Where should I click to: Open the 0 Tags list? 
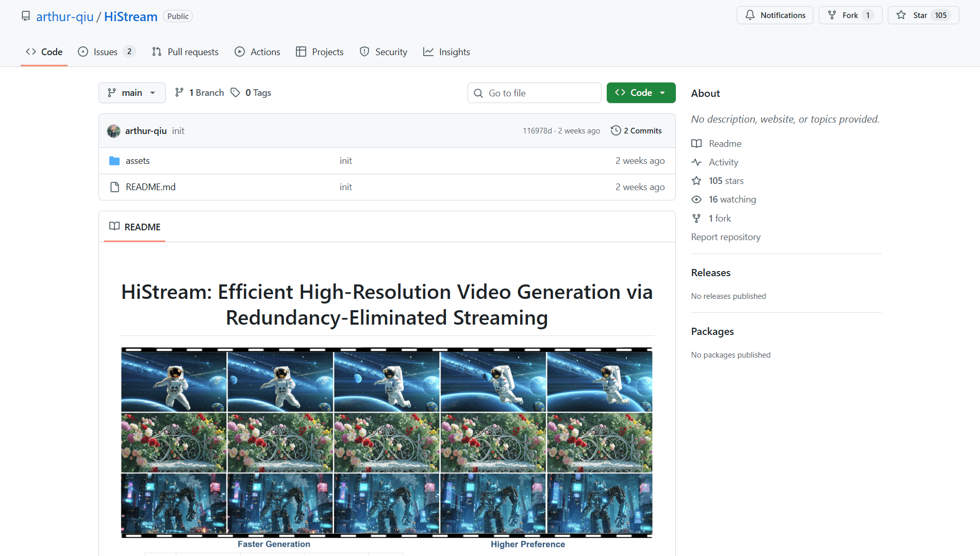tap(251, 93)
